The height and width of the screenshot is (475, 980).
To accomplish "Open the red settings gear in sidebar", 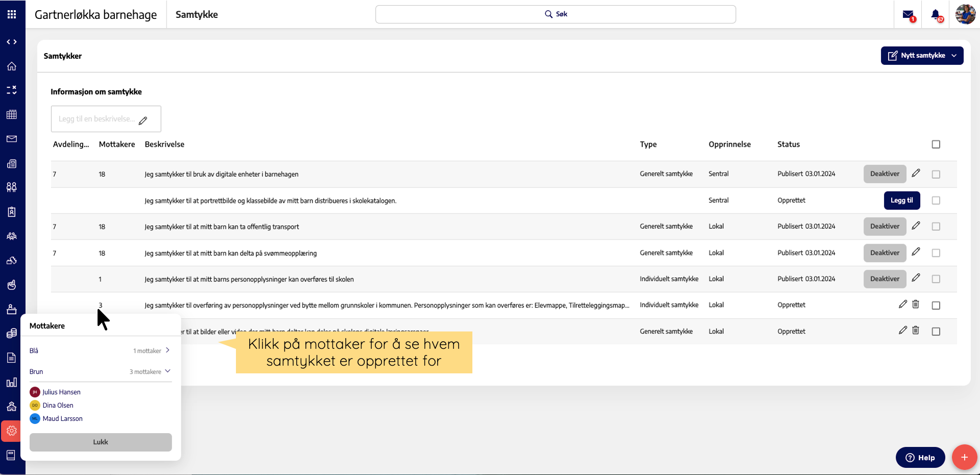I will click(11, 431).
